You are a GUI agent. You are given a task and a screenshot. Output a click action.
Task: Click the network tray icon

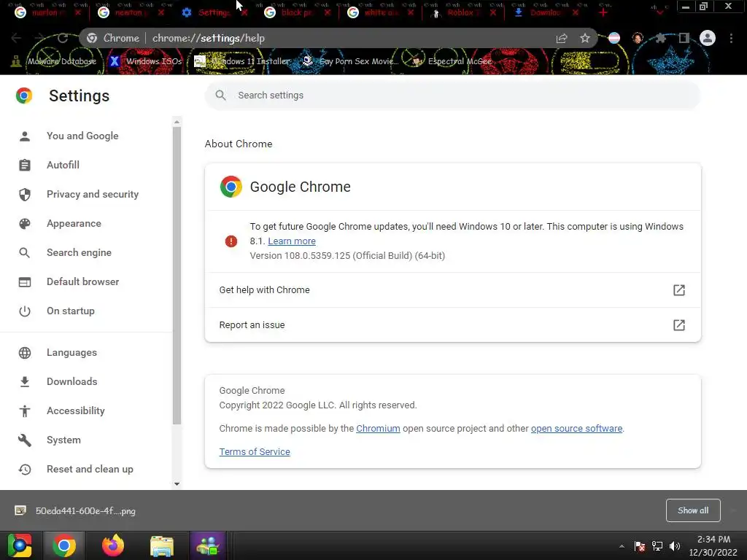pos(657,546)
